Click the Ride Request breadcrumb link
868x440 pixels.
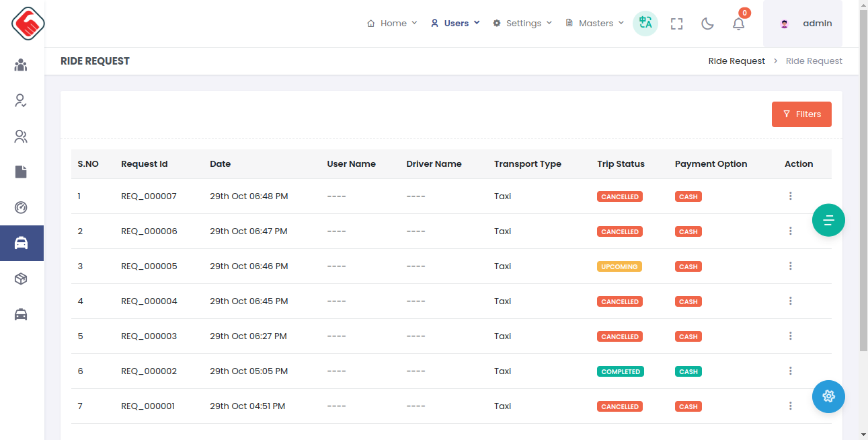coord(736,61)
